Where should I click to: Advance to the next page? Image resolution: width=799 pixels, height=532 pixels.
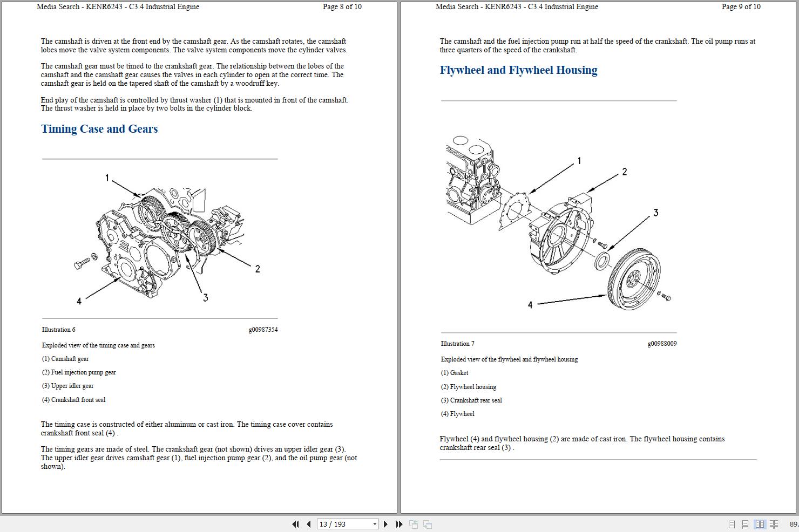[385, 524]
